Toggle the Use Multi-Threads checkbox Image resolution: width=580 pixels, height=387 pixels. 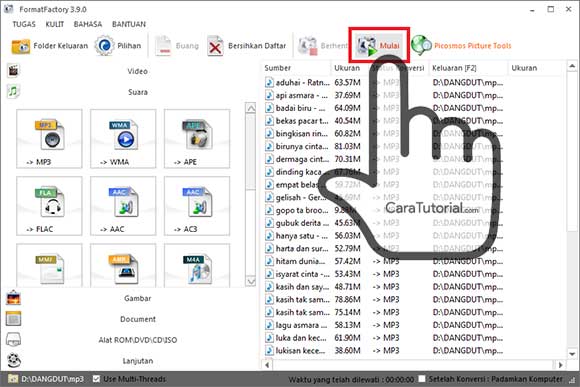(x=97, y=379)
